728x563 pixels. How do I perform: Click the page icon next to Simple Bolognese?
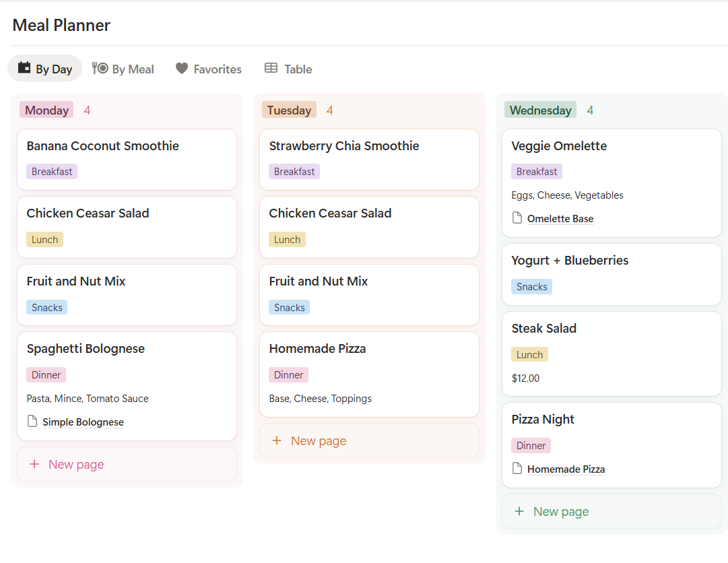[31, 422]
